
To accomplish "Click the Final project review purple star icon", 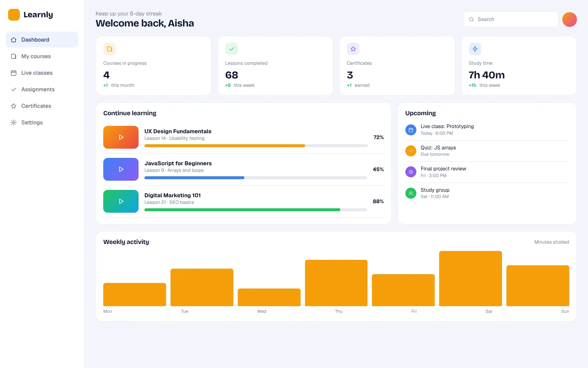I will click(x=411, y=172).
